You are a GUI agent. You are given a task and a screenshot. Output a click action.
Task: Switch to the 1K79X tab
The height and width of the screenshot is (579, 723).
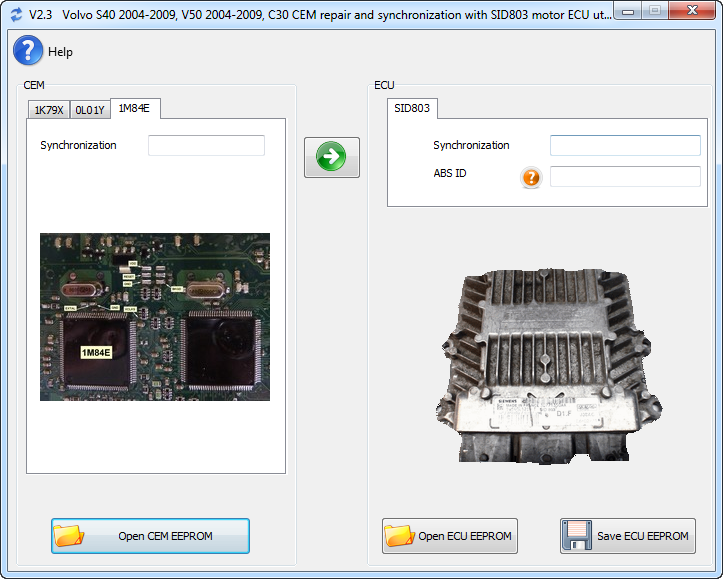tap(48, 110)
